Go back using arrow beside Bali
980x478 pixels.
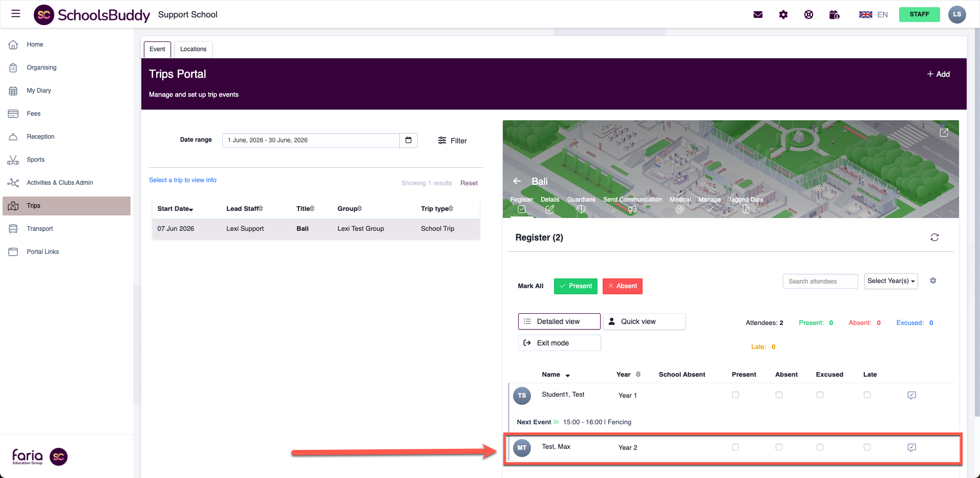[x=517, y=181]
